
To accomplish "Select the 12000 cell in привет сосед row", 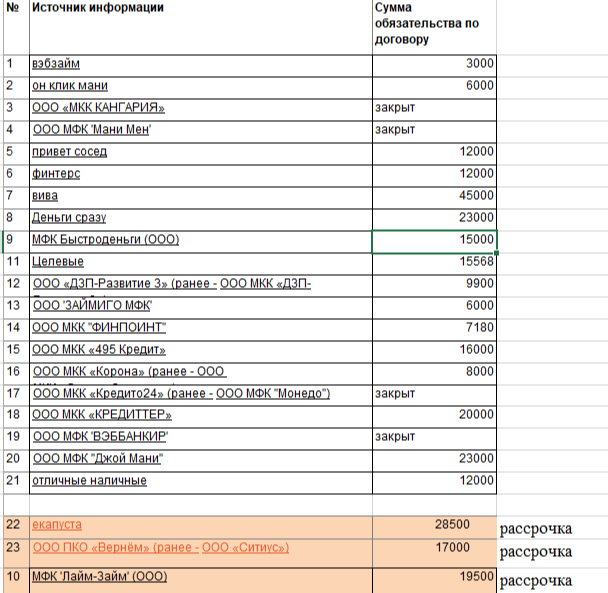I will click(434, 154).
